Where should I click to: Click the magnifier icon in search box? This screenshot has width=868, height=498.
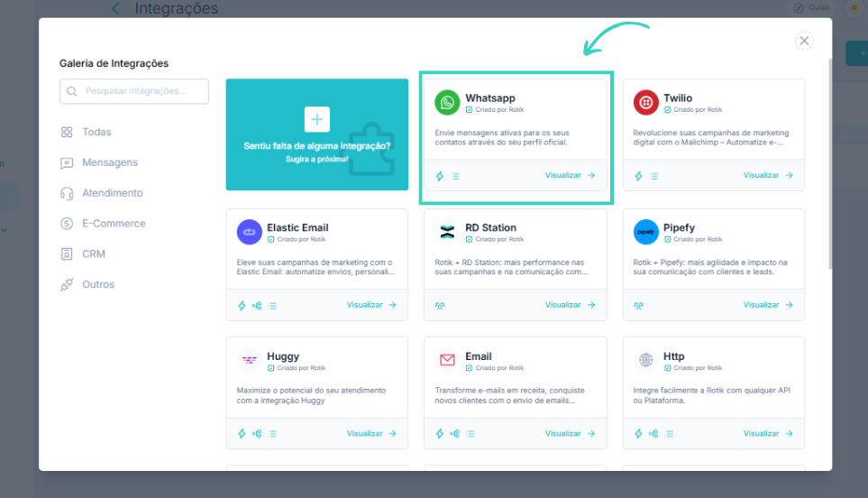point(72,91)
